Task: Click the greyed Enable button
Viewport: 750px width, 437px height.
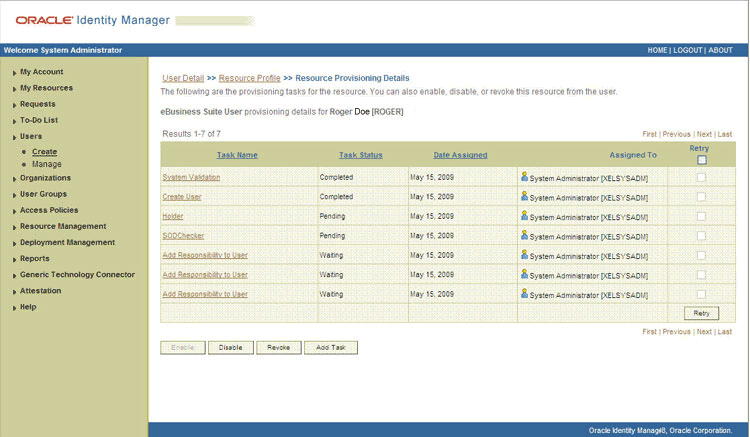Action: click(x=183, y=348)
